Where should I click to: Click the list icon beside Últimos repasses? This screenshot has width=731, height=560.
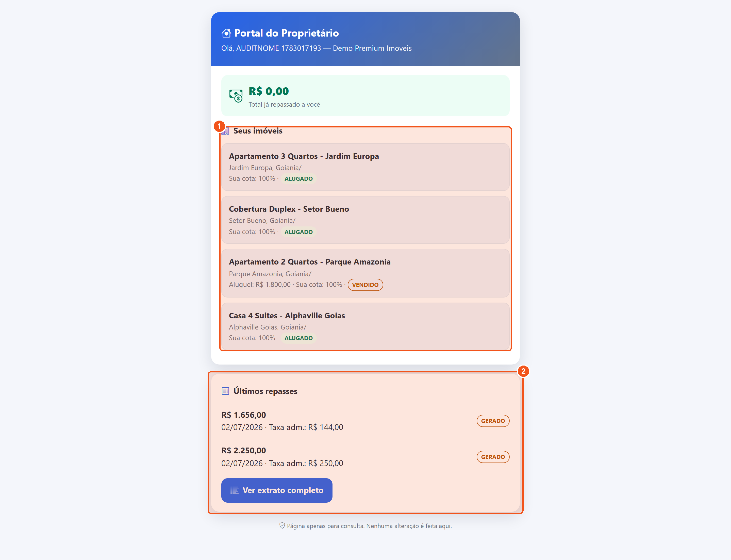pyautogui.click(x=225, y=391)
